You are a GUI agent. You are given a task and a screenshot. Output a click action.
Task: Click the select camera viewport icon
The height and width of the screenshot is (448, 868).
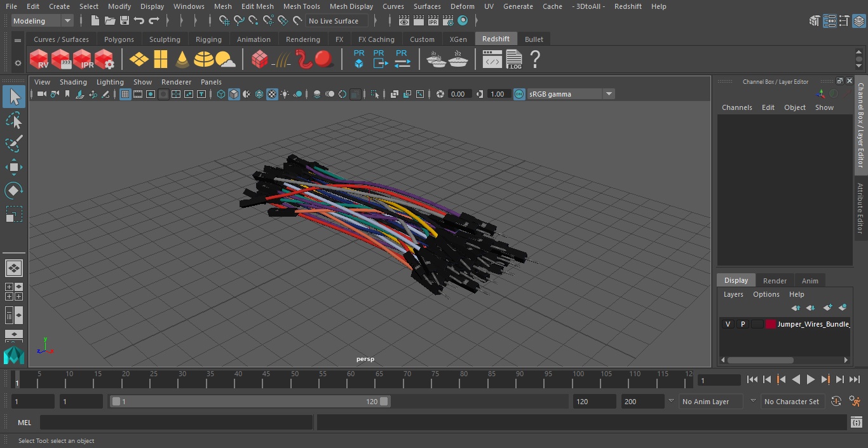point(41,94)
